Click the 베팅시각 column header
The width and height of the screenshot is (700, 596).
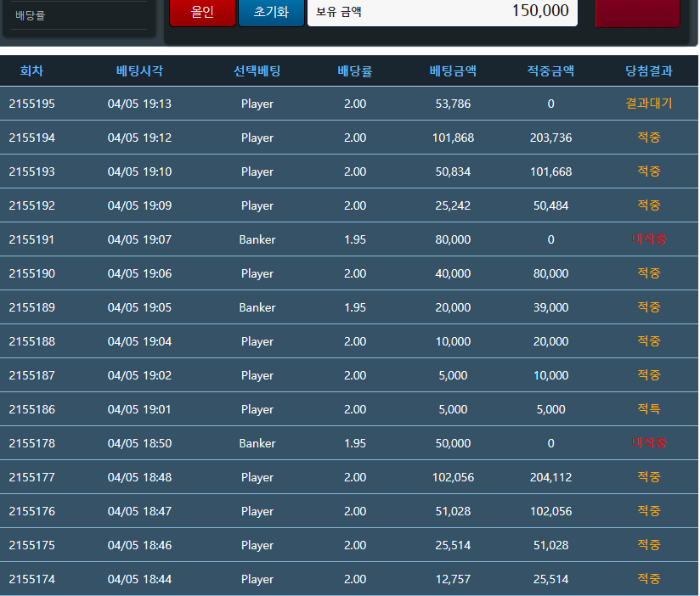tap(140, 71)
